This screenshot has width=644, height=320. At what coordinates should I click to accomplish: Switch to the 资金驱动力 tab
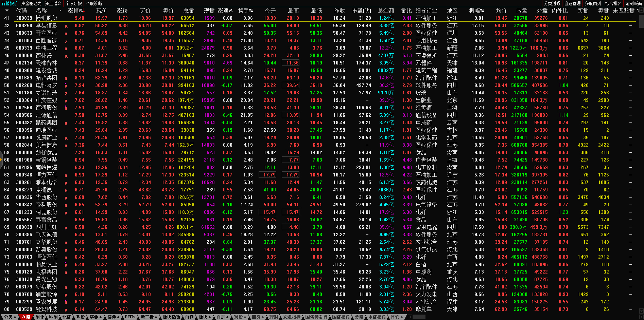(31, 3)
